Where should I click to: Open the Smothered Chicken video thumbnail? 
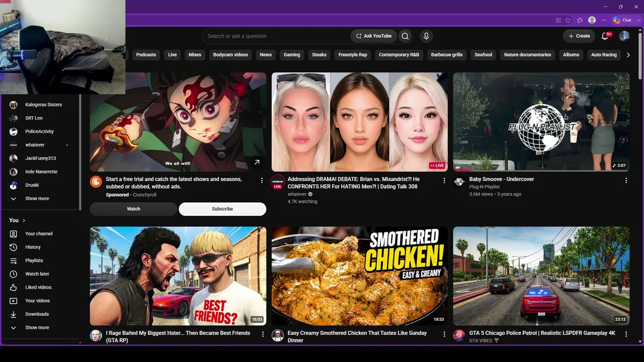click(x=360, y=276)
